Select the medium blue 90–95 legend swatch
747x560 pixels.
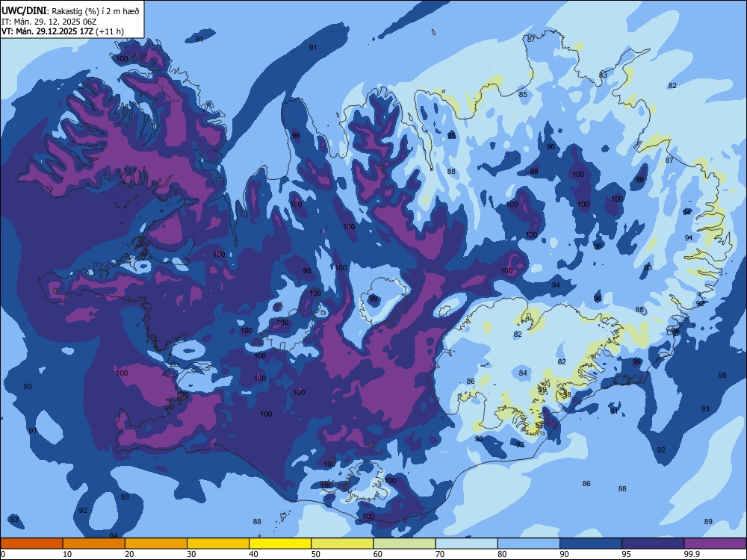pos(591,544)
